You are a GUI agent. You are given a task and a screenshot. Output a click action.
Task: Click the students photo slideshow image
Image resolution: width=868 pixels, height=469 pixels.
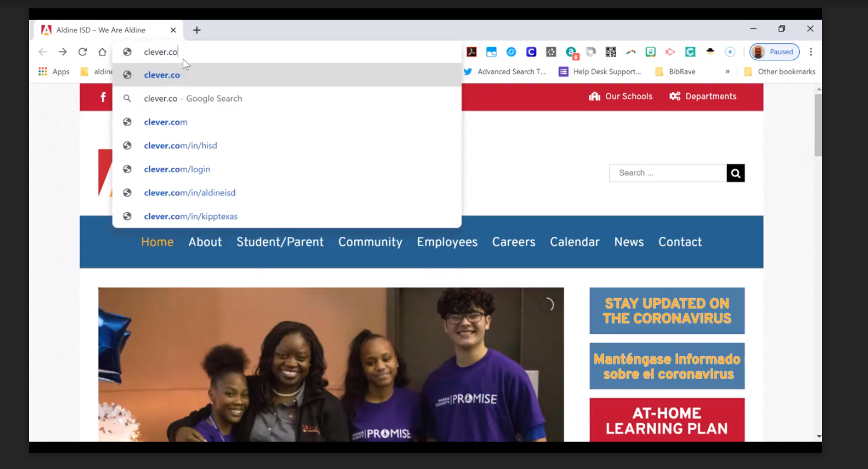coord(331,365)
